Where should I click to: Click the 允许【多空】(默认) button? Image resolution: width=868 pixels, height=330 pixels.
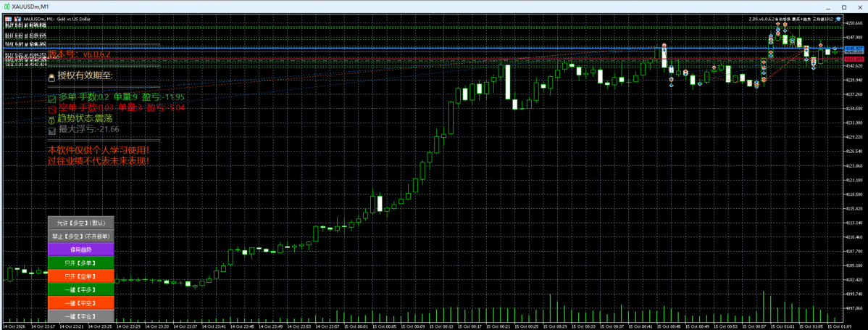81,223
